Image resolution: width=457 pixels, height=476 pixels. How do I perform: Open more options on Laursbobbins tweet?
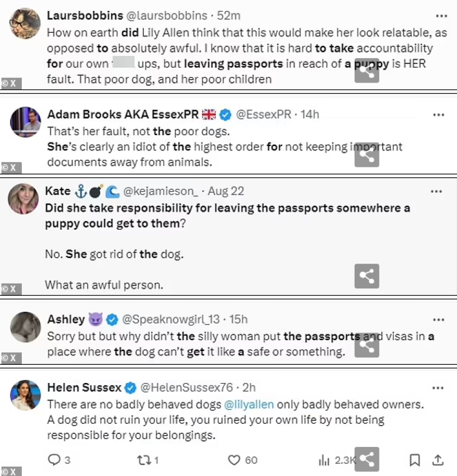[440, 16]
